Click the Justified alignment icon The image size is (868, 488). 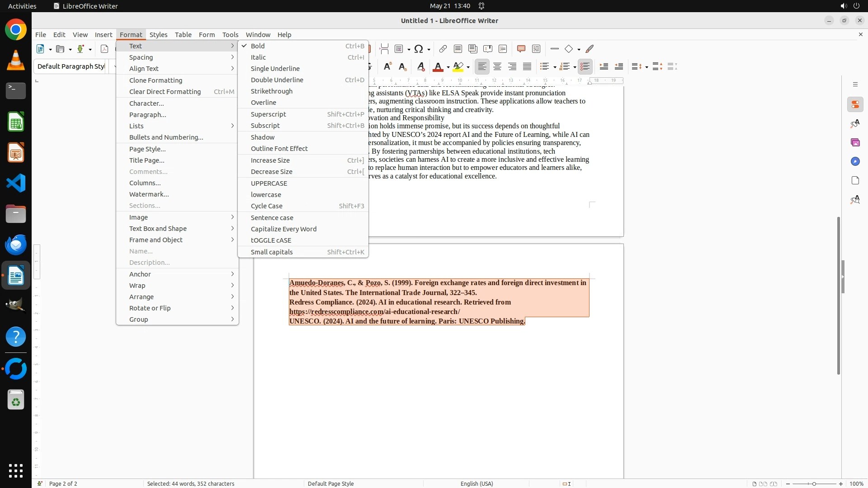[527, 67]
